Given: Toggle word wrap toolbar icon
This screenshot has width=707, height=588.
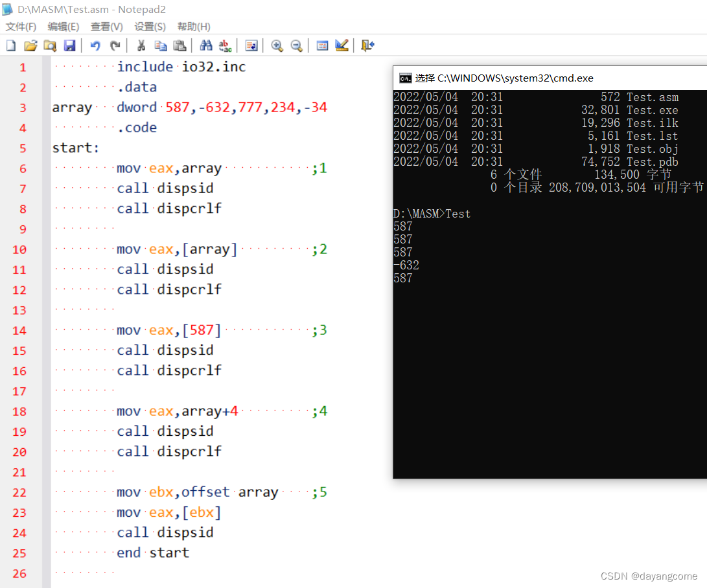Looking at the screenshot, I should tap(251, 45).
